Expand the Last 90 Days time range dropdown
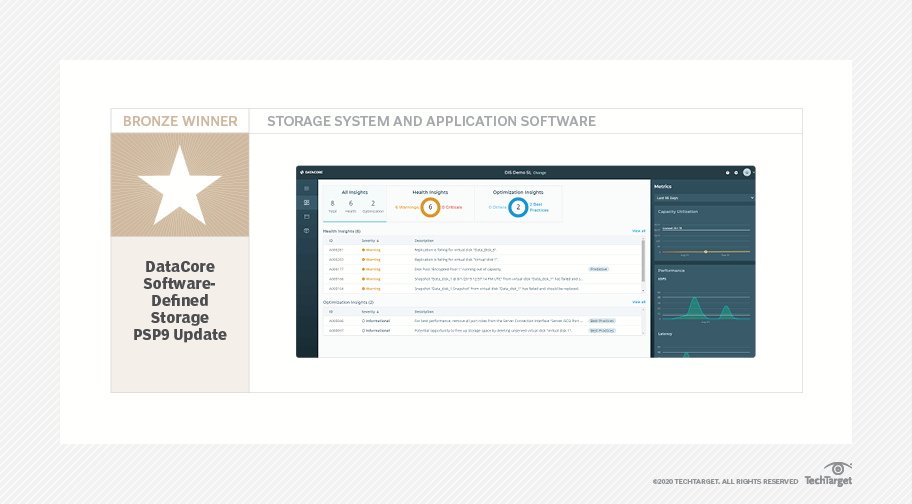This screenshot has height=504, width=912. pyautogui.click(x=703, y=198)
